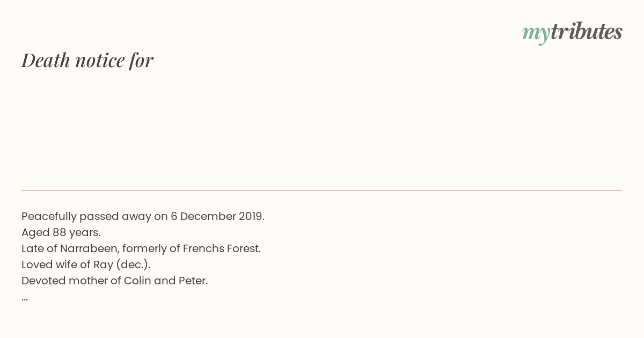Click the gray "tributes" logo text

pyautogui.click(x=586, y=32)
